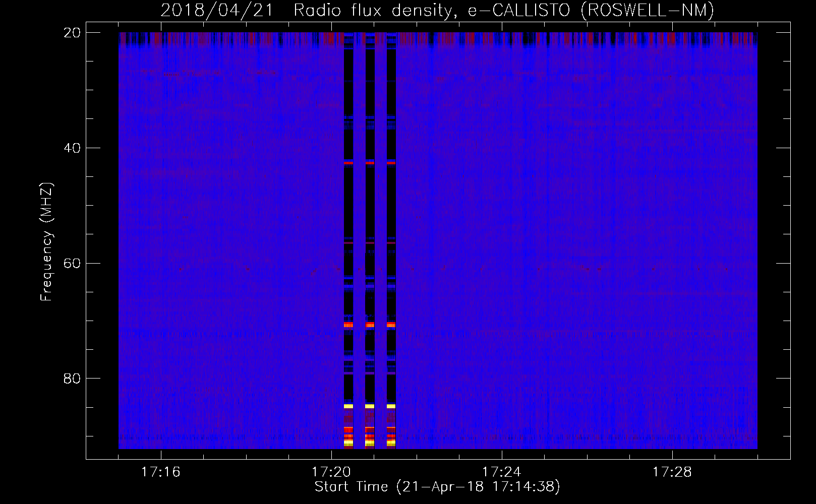Click the Frequency (MHZ) axis label

pos(46,242)
